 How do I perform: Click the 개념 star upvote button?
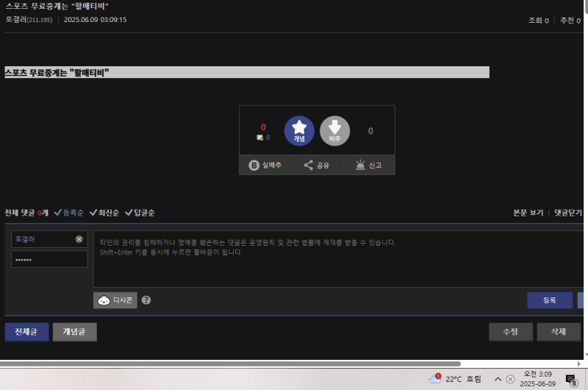[299, 131]
